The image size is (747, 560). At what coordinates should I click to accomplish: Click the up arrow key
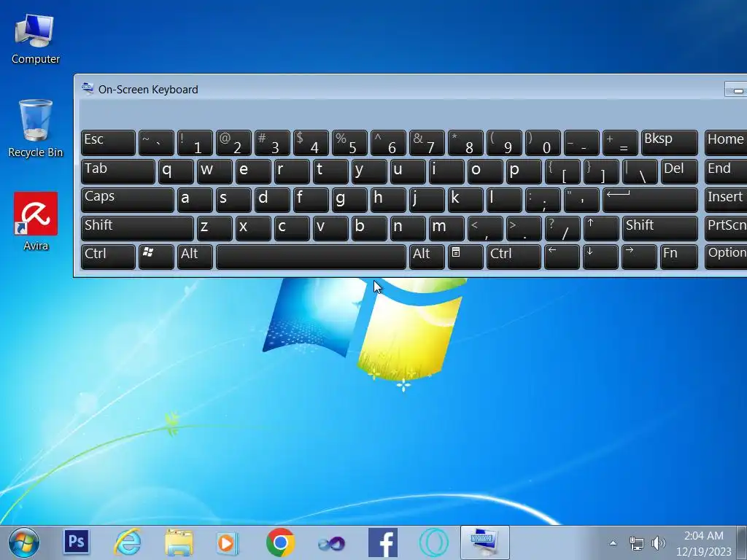[x=601, y=228]
